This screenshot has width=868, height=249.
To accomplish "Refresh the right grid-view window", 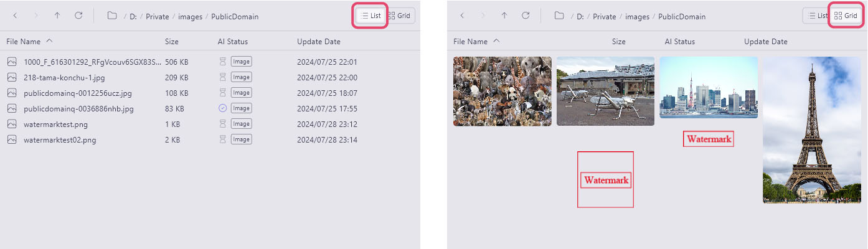I will [x=526, y=16].
